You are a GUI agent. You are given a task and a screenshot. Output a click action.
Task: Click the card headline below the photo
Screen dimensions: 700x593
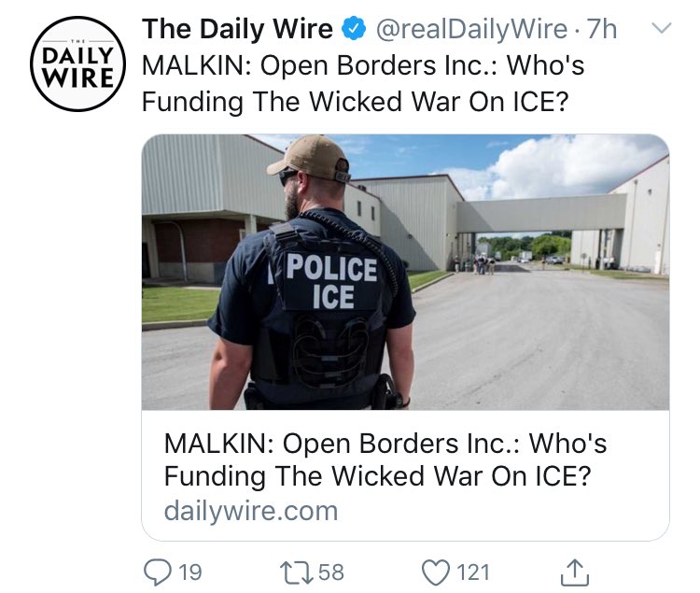[385, 460]
